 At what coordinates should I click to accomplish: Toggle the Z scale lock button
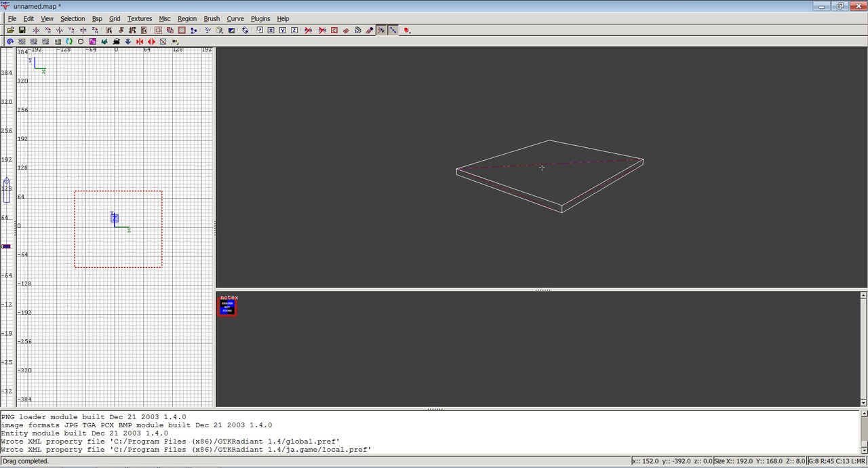point(294,31)
